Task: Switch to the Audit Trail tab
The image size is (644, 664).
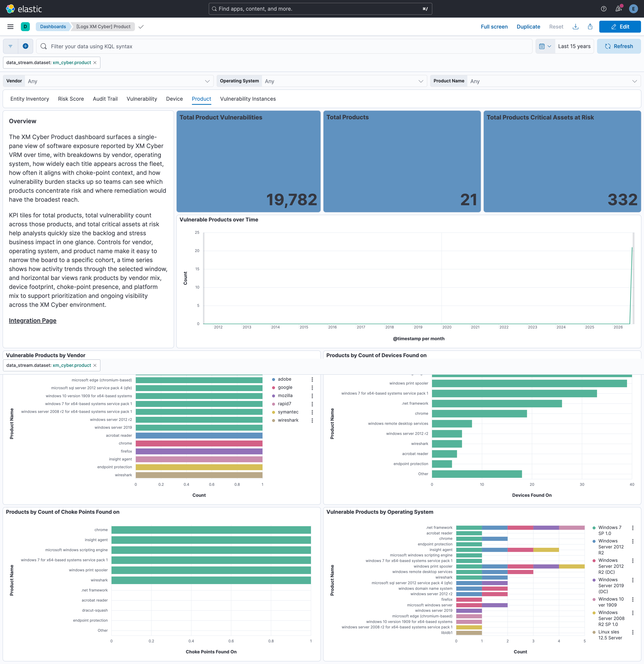Action: (105, 99)
